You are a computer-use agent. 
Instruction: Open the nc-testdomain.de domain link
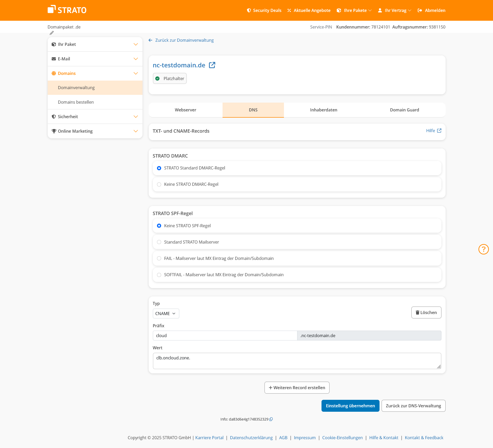(179, 65)
